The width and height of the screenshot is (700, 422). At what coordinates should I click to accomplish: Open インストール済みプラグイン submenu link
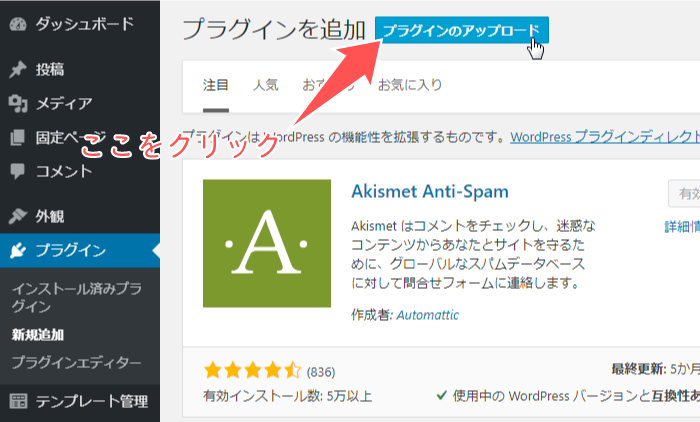[x=77, y=297]
